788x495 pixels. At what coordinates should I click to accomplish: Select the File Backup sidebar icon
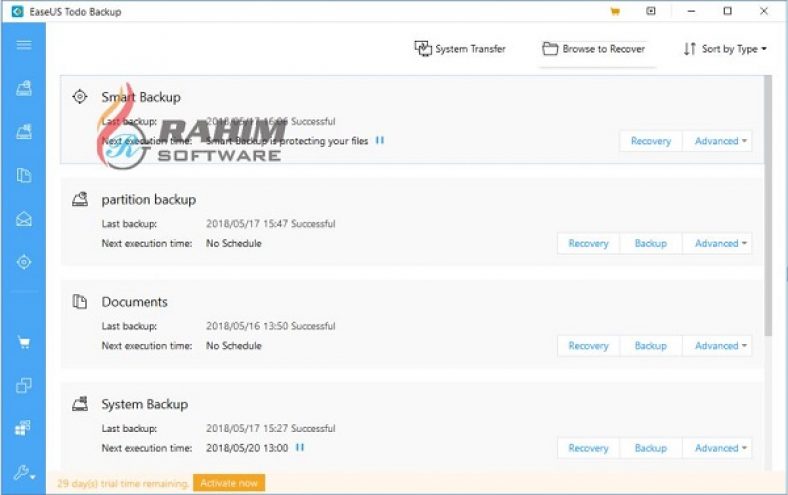(x=24, y=175)
